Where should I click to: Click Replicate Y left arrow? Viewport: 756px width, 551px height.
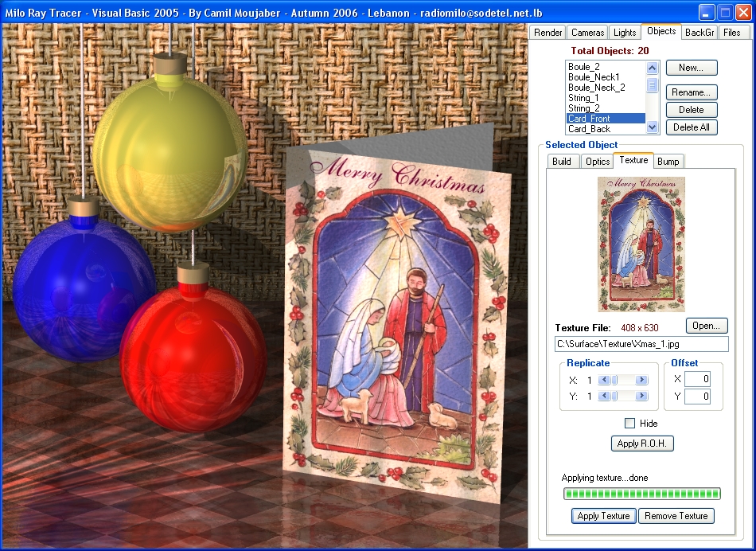[x=602, y=396]
